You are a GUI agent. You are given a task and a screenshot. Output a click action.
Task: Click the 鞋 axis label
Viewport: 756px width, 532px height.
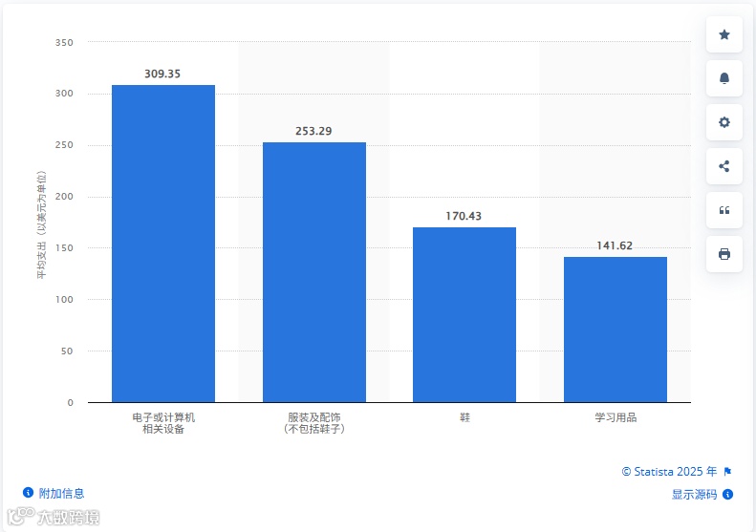(464, 417)
